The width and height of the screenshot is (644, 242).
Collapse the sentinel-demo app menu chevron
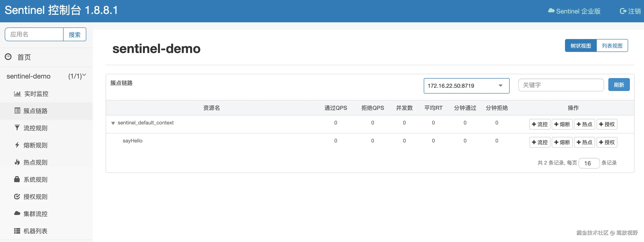(84, 75)
